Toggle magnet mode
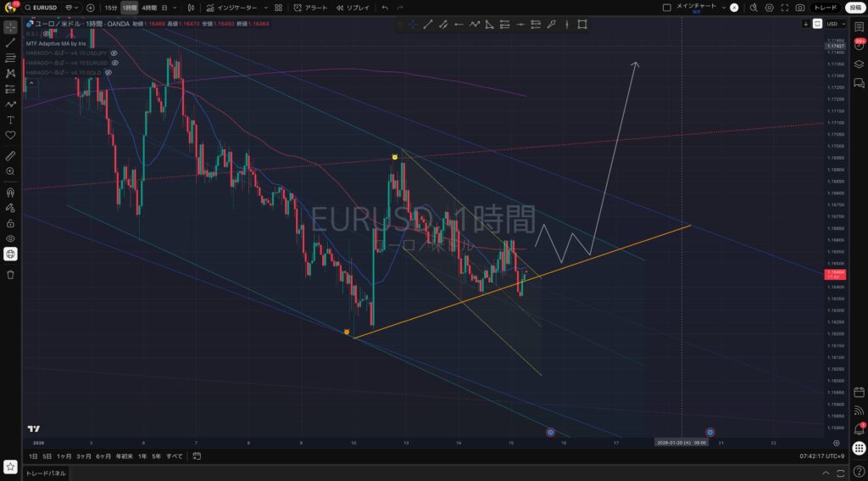868x481 pixels. tap(10, 193)
